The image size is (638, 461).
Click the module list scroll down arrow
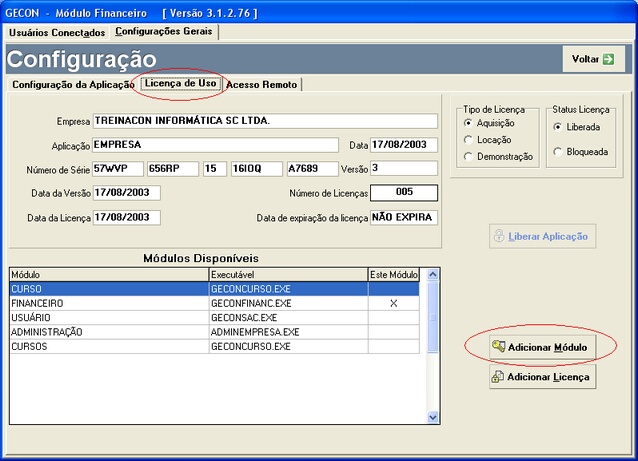click(433, 417)
